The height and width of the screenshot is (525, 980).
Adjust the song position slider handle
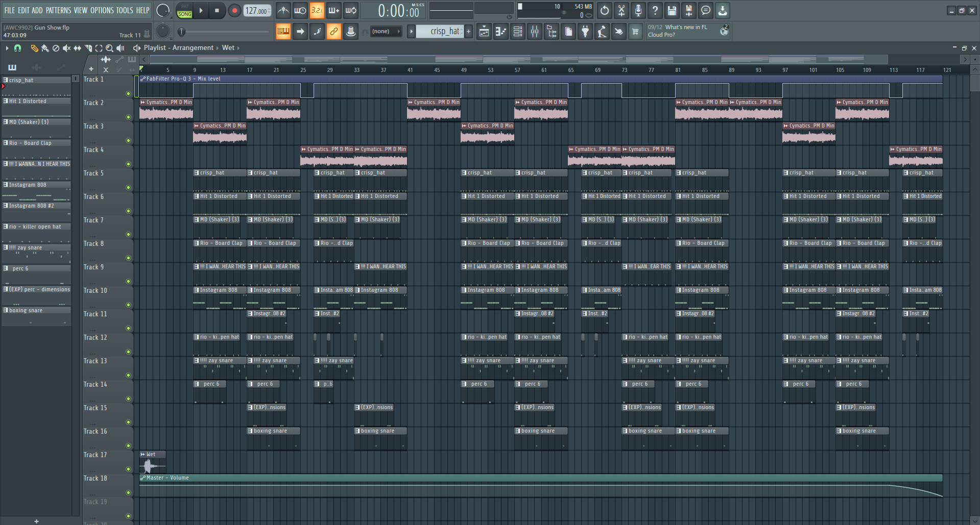pyautogui.click(x=181, y=32)
